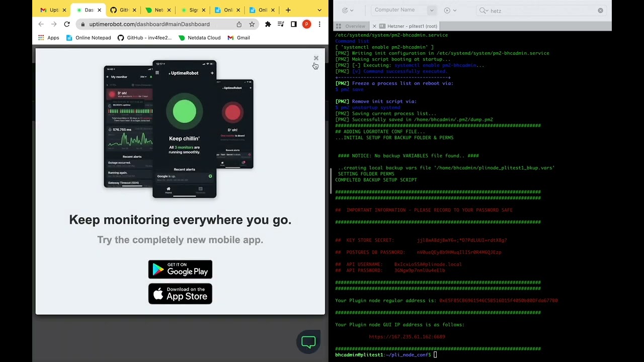This screenshot has width=644, height=362.
Task: Switch to the GitHub browser tab
Action: click(123, 10)
